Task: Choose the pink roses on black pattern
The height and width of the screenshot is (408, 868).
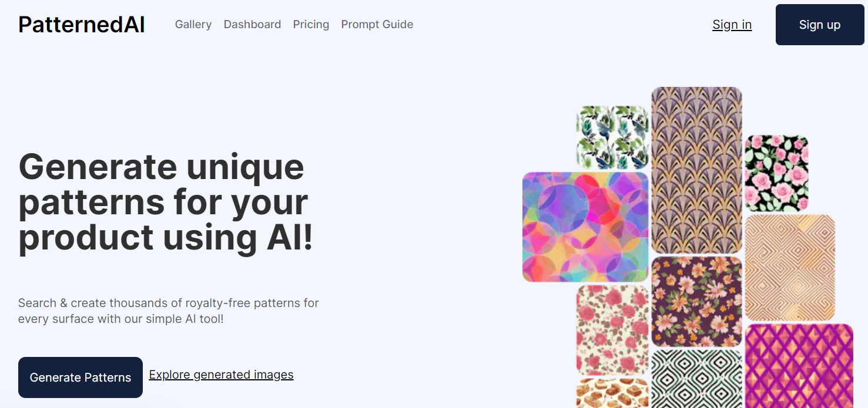Action: click(776, 173)
